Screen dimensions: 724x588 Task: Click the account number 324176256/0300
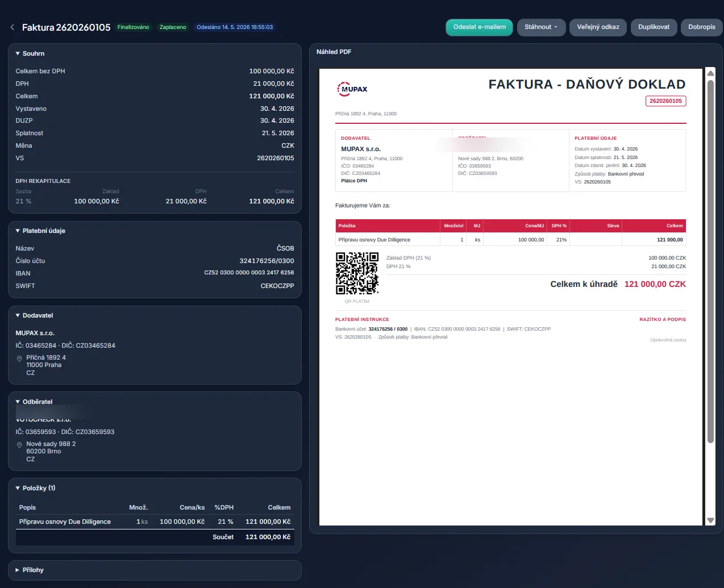click(267, 261)
